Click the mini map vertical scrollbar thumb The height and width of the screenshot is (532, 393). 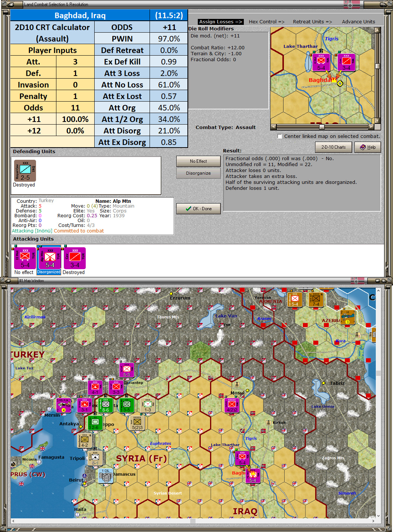pyautogui.click(x=377, y=66)
